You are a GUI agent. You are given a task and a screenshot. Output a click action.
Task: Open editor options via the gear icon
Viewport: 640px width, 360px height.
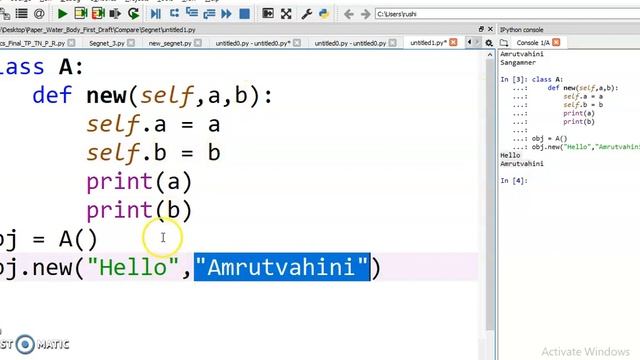[x=489, y=43]
